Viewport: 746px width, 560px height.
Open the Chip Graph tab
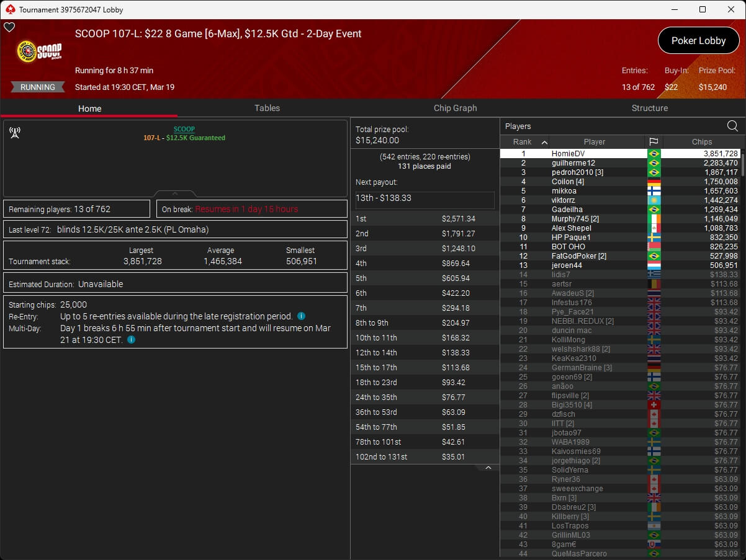[x=455, y=108]
